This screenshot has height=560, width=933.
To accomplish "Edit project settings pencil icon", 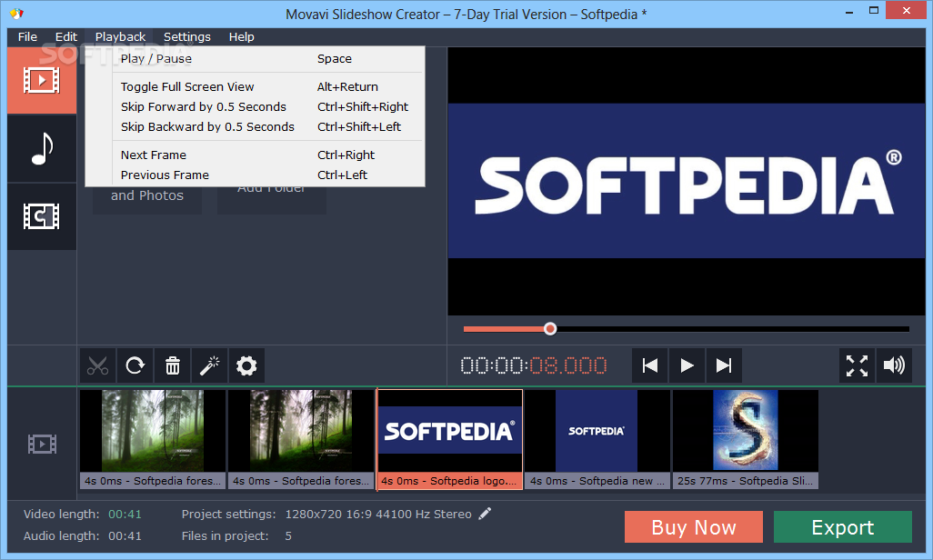I will 485,514.
